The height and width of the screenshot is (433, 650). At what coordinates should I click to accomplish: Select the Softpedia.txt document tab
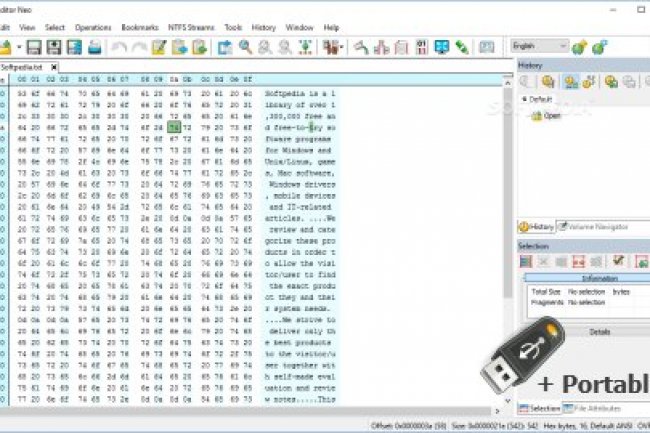(22, 67)
